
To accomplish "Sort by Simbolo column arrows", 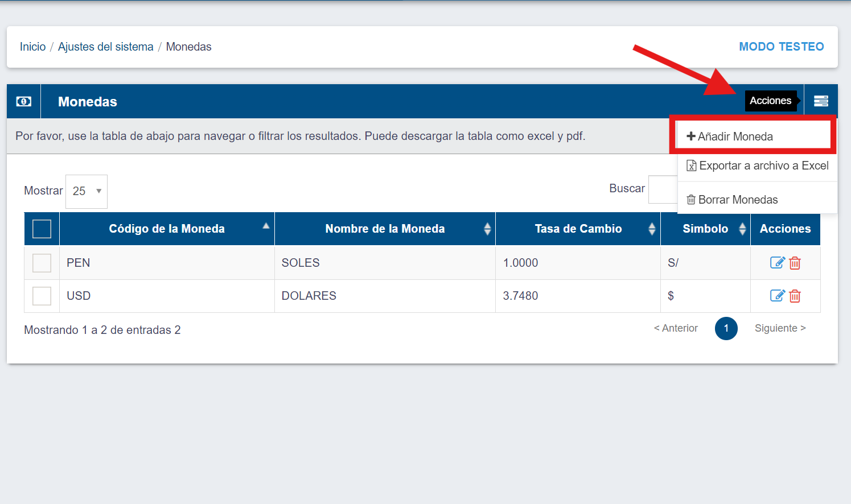I will [742, 229].
